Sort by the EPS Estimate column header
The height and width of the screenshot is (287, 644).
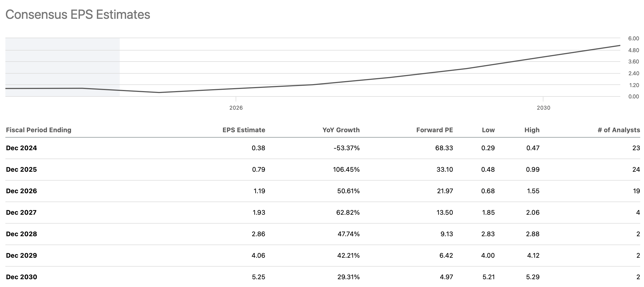244,130
